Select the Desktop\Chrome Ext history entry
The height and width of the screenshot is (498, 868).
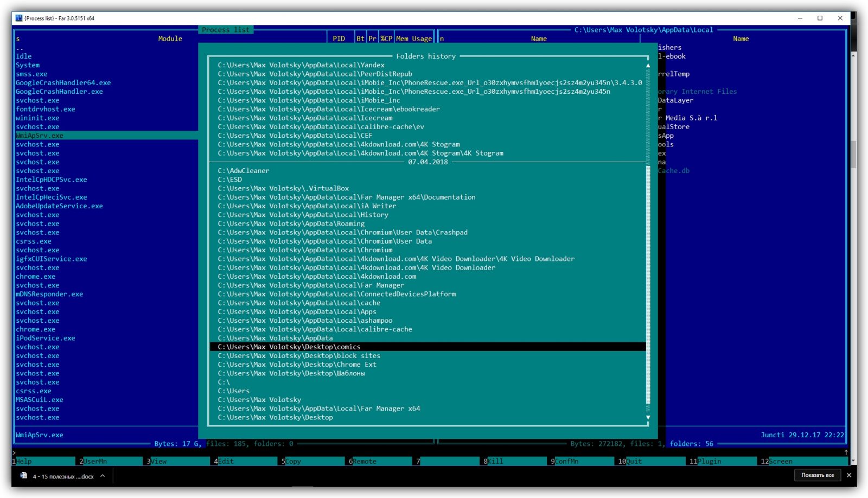click(297, 365)
